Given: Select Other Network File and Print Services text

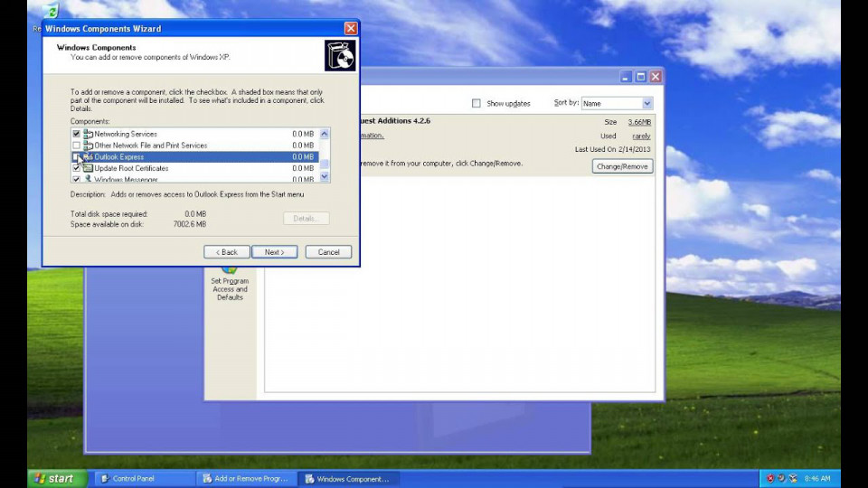Looking at the screenshot, I should pos(151,145).
